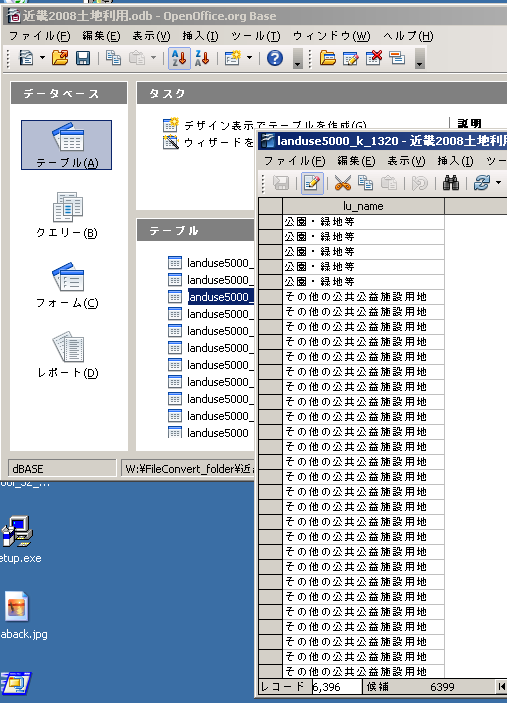Select Tables (テーブル) in Database pane
Image resolution: width=507 pixels, height=703 pixels.
point(66,145)
